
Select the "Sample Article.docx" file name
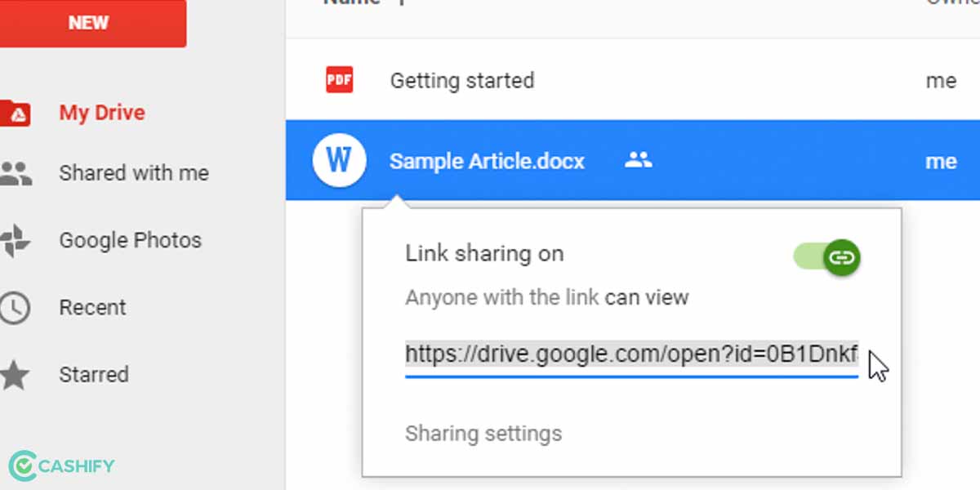pos(487,162)
